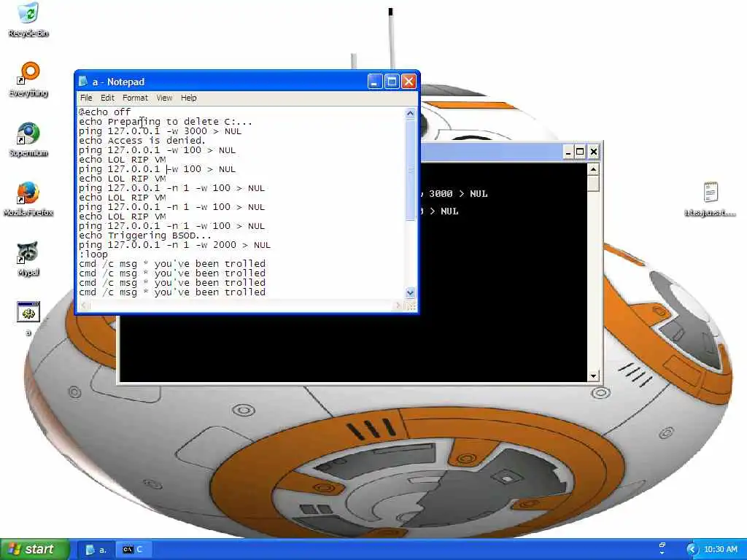Click the command prompt scrollbar thumb
Image resolution: width=747 pixels, height=560 pixels.
(x=593, y=183)
